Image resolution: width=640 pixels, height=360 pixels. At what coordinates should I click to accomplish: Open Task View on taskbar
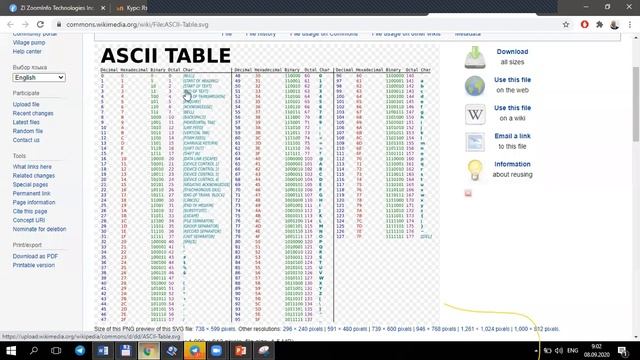click(56, 351)
